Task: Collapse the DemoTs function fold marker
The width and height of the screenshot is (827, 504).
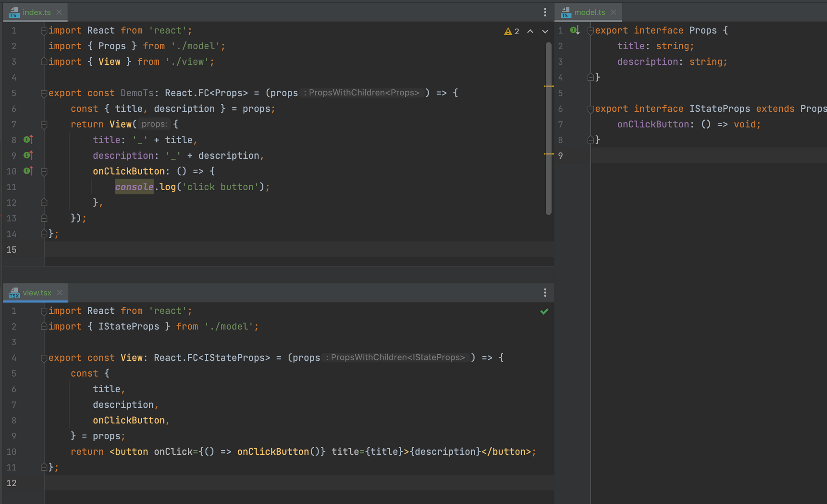Action: click(x=44, y=93)
